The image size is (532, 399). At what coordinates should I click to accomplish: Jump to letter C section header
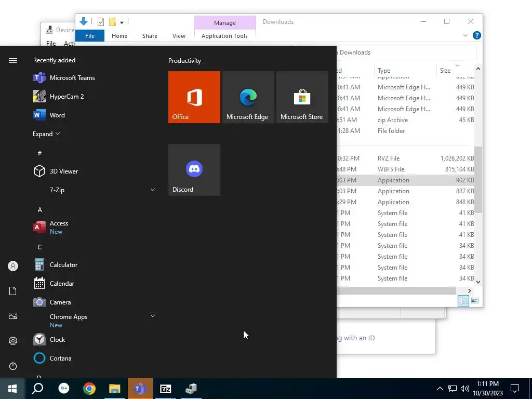39,247
